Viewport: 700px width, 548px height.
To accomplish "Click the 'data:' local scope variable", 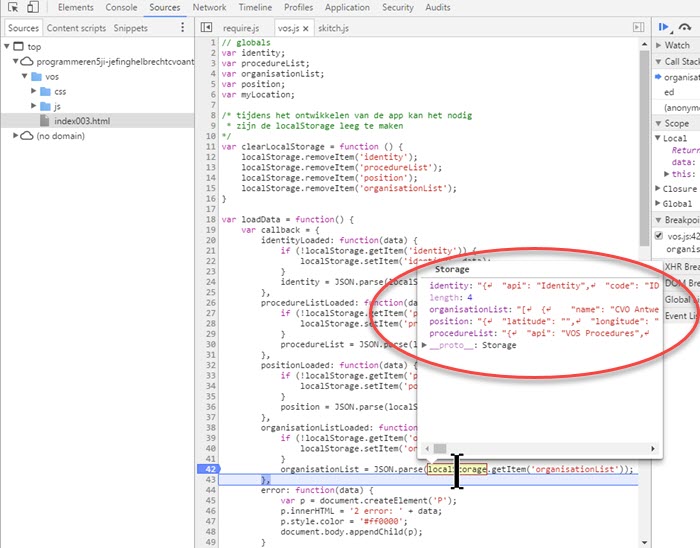I will [x=683, y=162].
